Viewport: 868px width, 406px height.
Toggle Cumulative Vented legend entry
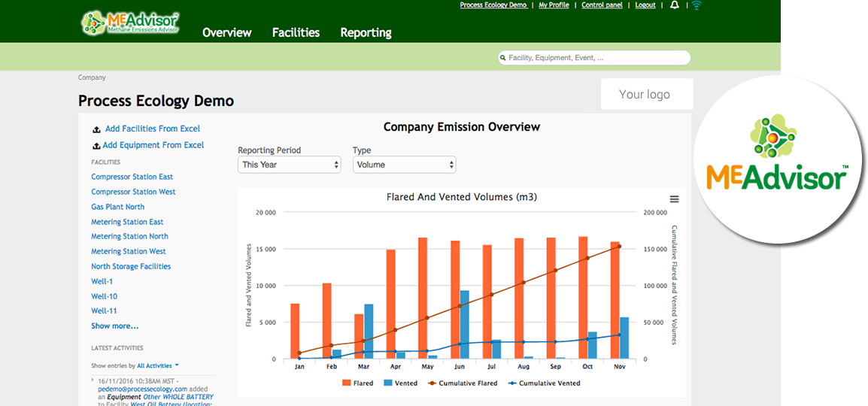tap(544, 383)
